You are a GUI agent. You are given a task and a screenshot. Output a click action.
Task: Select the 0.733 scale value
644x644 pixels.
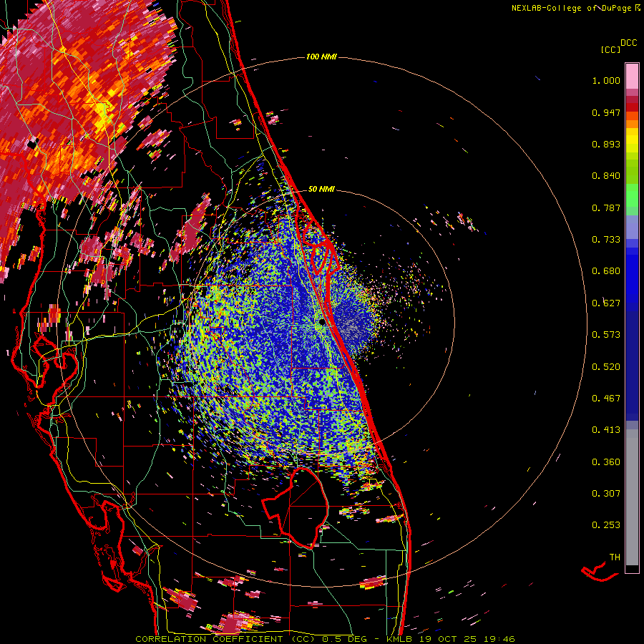(x=606, y=240)
